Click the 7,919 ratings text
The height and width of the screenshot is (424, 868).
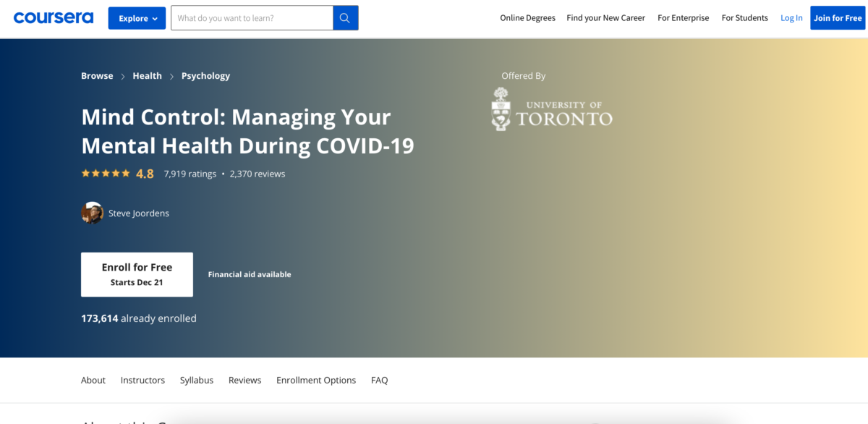tap(190, 174)
